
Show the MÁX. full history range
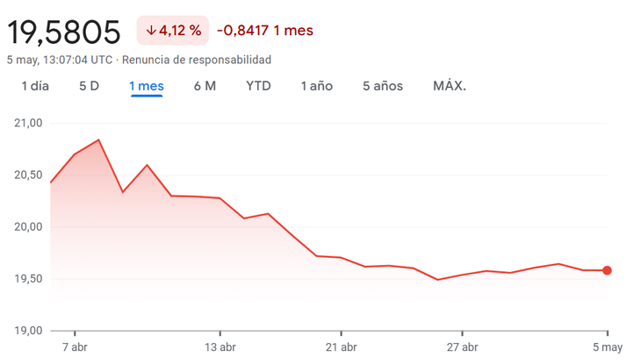pos(449,86)
